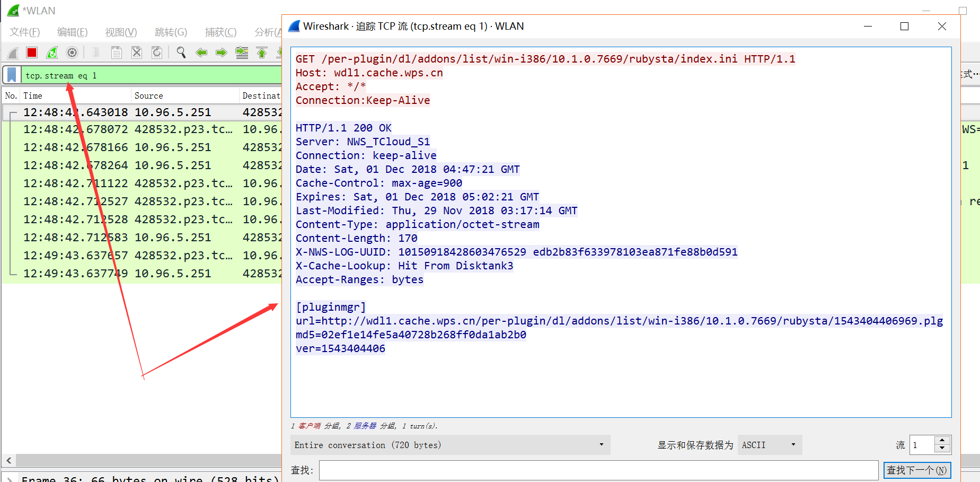
Task: Go back in packet history
Action: pos(201,52)
